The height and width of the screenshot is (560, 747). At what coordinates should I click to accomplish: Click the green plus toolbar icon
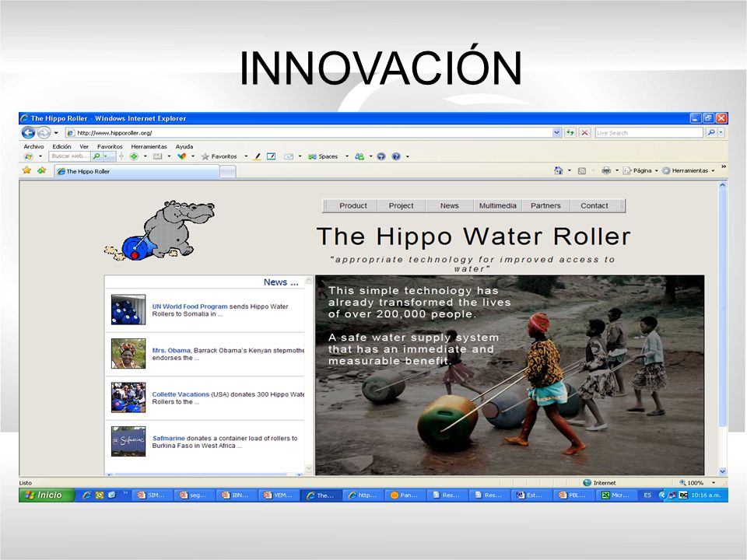(x=134, y=156)
